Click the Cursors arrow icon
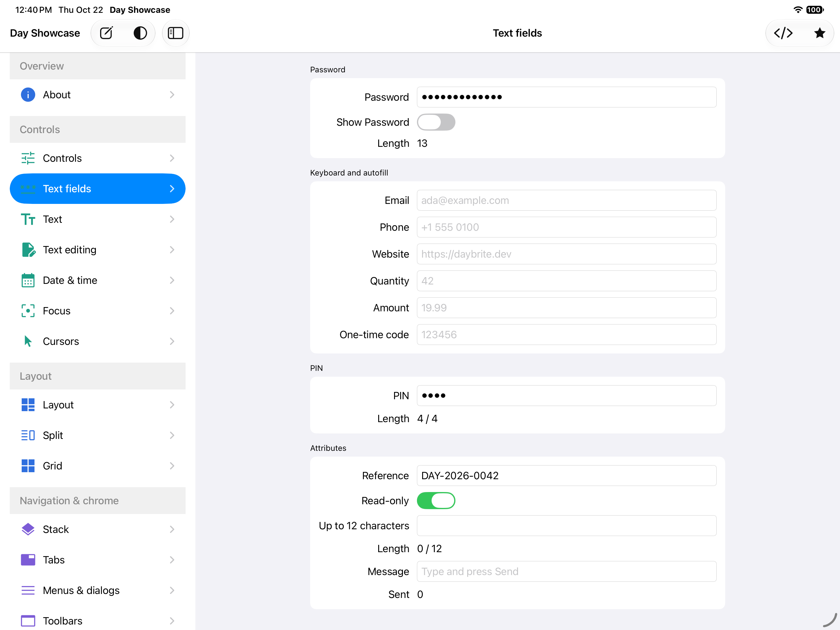 (28, 341)
